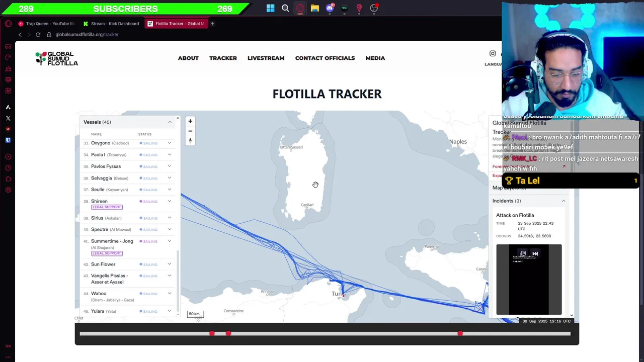Click the Shireen LEGAL SUPPORT badge

tap(107, 207)
